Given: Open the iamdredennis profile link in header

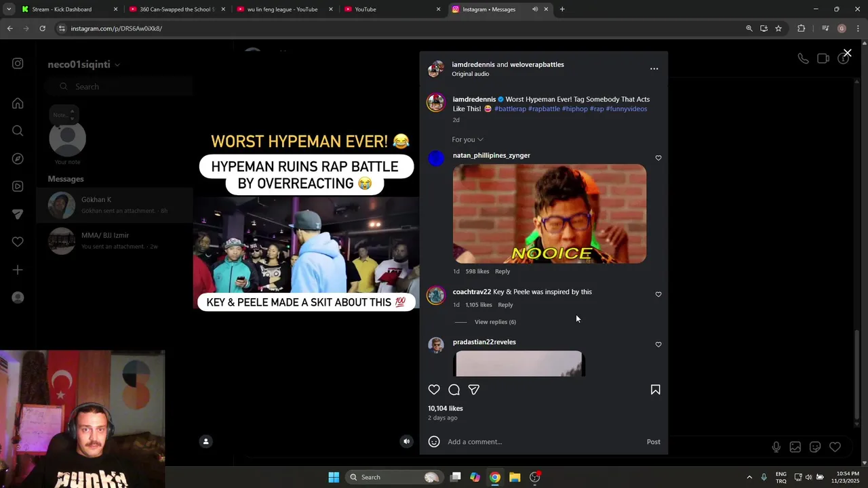Looking at the screenshot, I should (473, 64).
